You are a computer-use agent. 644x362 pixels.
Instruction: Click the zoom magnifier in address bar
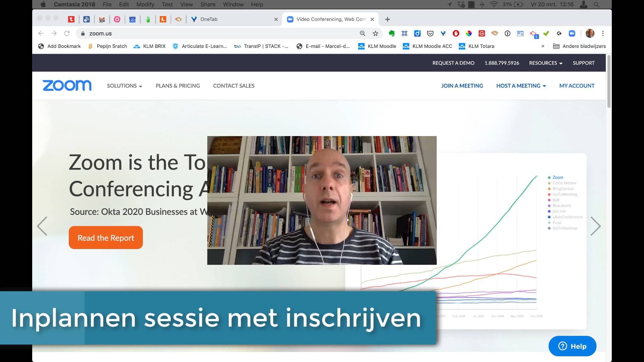(363, 33)
